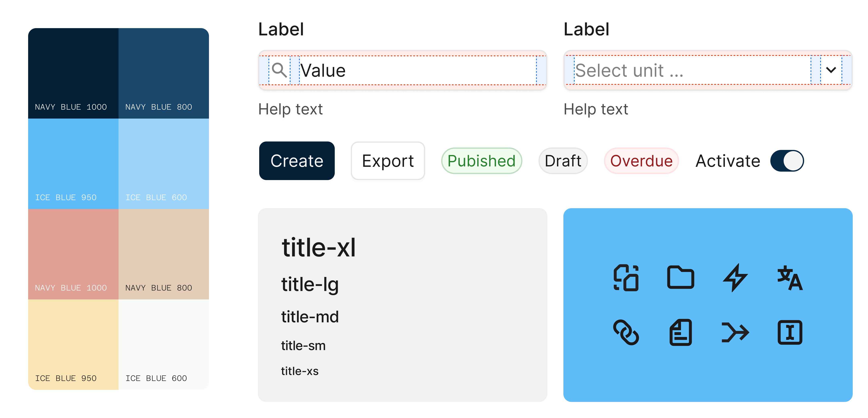Select the Pubished status tag
Image resolution: width=868 pixels, height=418 pixels.
tap(481, 161)
